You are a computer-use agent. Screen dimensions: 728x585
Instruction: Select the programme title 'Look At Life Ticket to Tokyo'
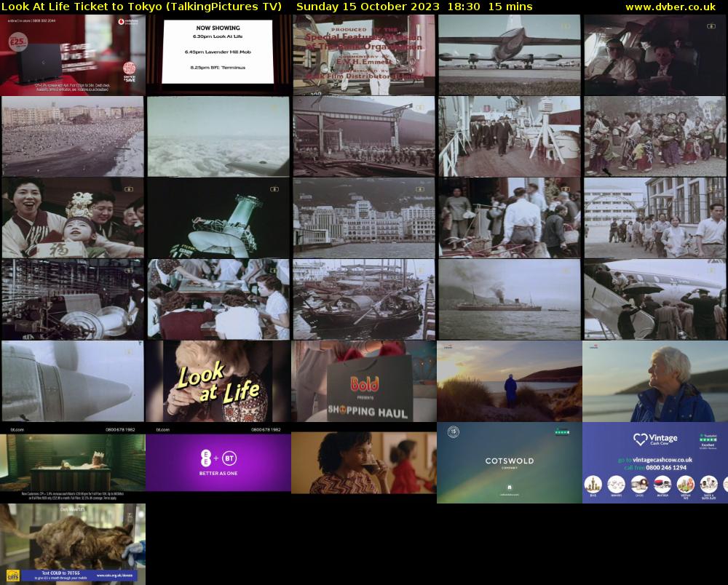tap(83, 7)
